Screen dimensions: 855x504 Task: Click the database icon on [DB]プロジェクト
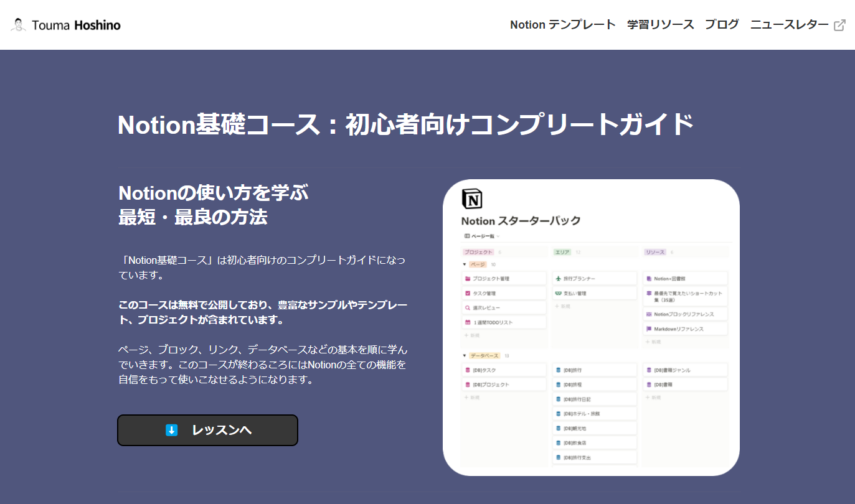(x=468, y=385)
